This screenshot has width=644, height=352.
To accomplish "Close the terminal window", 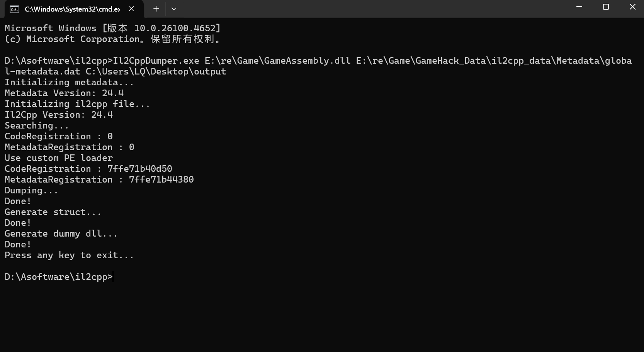I will click(x=632, y=7).
